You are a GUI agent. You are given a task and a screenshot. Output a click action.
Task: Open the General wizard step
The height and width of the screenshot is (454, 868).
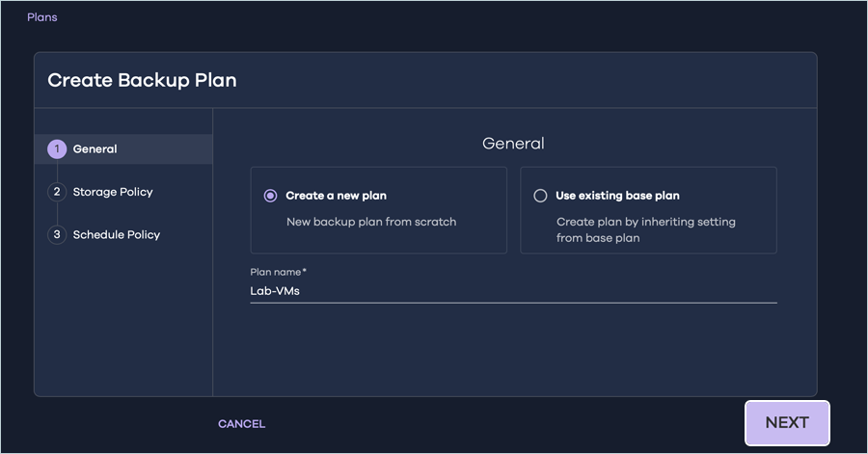[95, 149]
